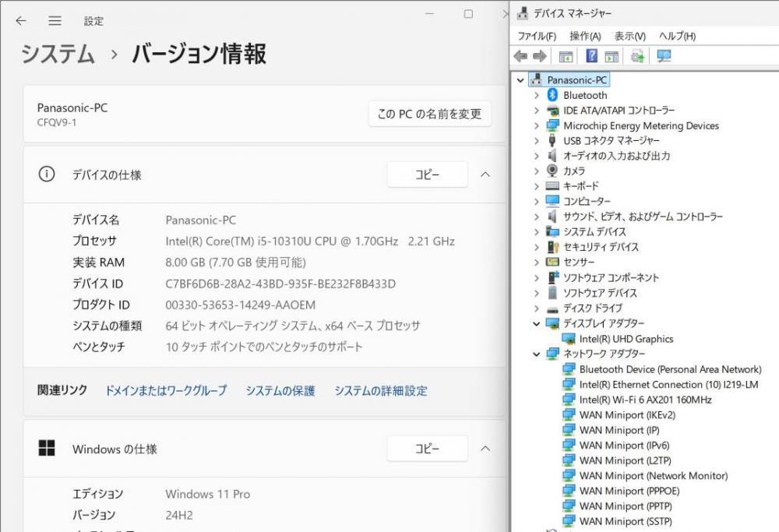Viewport: 779px width, 532px height.
Task: Expand the システム デバイス tree node
Action: tap(537, 232)
